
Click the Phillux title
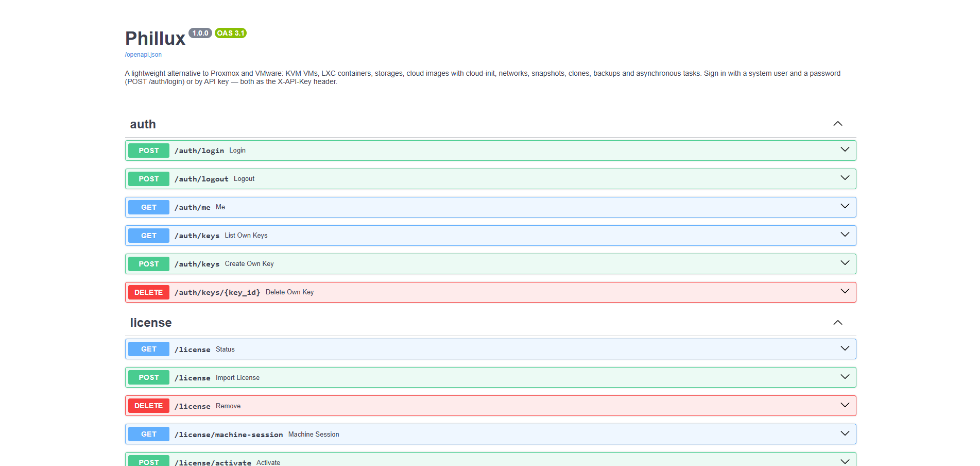pyautogui.click(x=155, y=39)
